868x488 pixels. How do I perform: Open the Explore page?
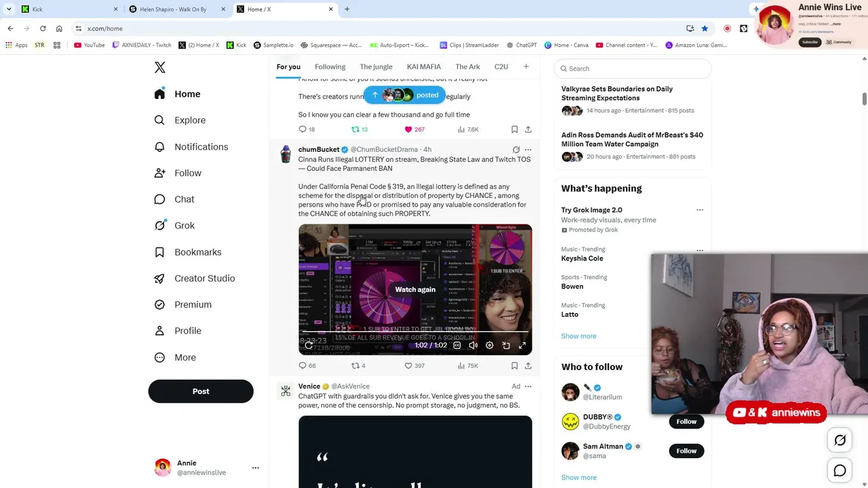[180, 120]
